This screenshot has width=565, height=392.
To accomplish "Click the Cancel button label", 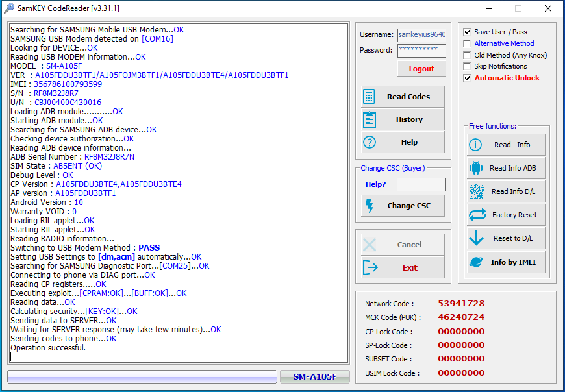I will coord(409,245).
